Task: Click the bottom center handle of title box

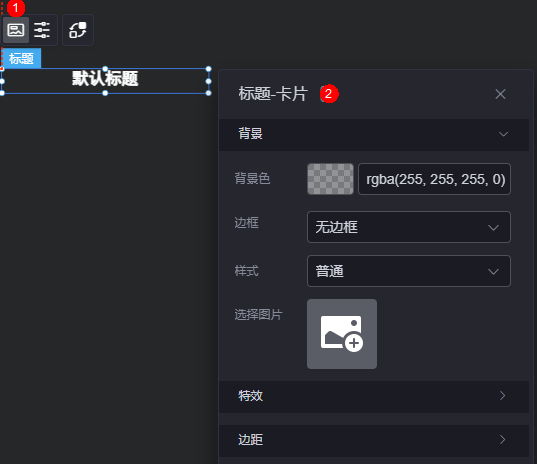Action: (x=105, y=93)
